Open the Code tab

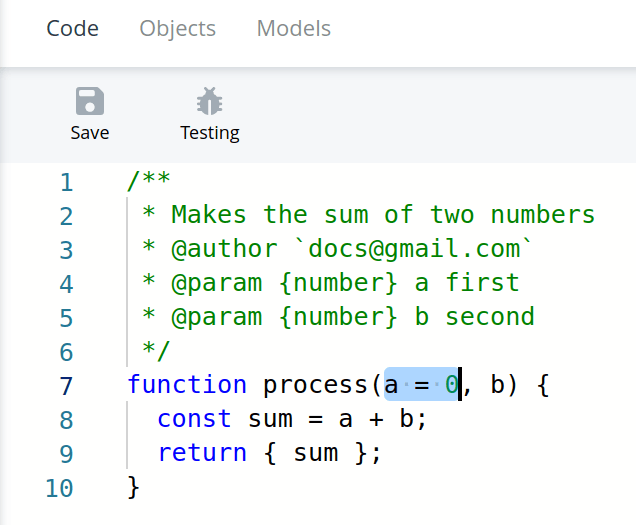pyautogui.click(x=73, y=28)
